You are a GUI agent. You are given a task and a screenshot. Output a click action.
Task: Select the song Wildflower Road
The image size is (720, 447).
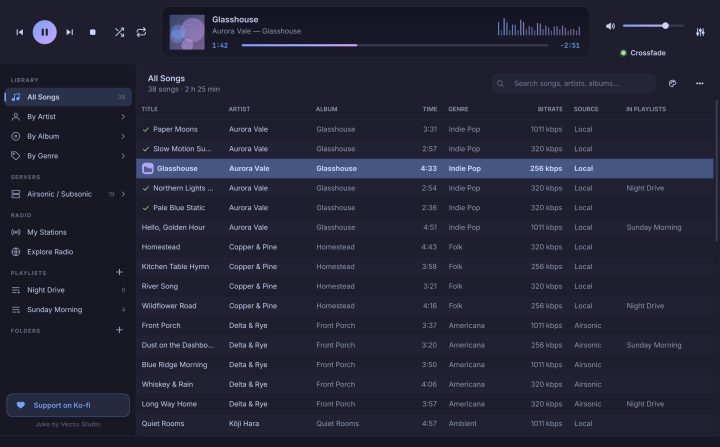(425, 306)
